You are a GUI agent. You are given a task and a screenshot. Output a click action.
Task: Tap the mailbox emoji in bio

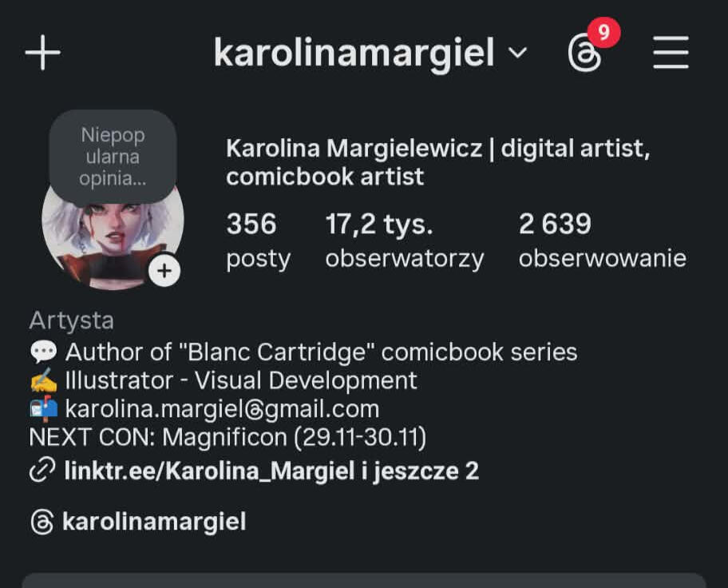tap(44, 409)
